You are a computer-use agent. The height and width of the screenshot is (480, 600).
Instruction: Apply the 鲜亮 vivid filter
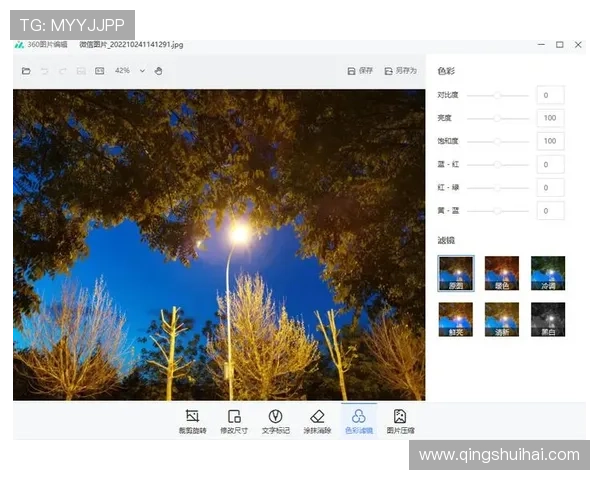click(456, 320)
